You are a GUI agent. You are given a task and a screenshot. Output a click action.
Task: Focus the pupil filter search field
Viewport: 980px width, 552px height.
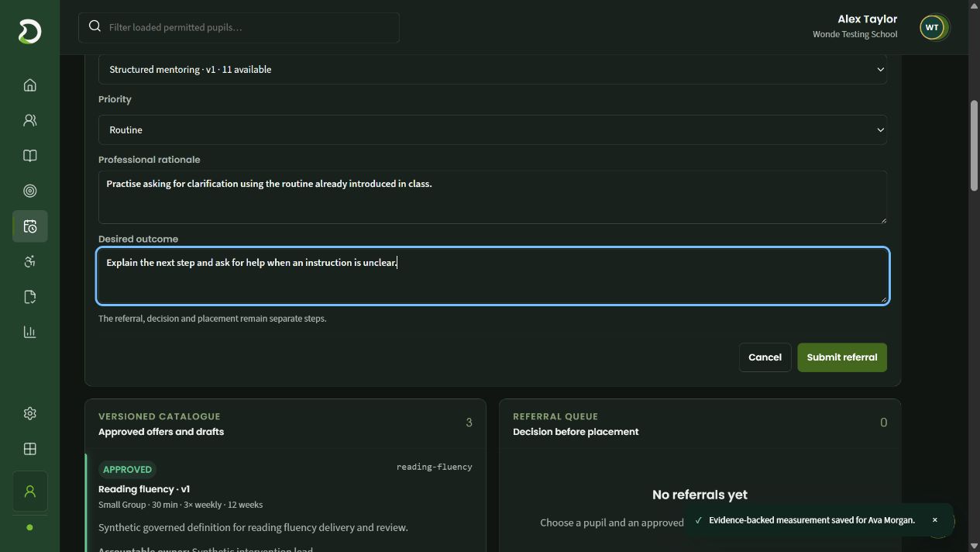click(x=239, y=27)
